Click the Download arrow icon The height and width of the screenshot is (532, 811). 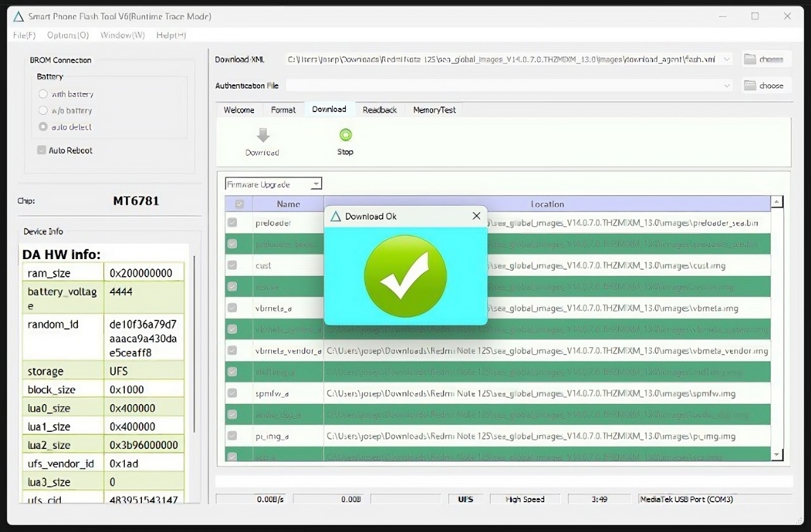click(263, 136)
